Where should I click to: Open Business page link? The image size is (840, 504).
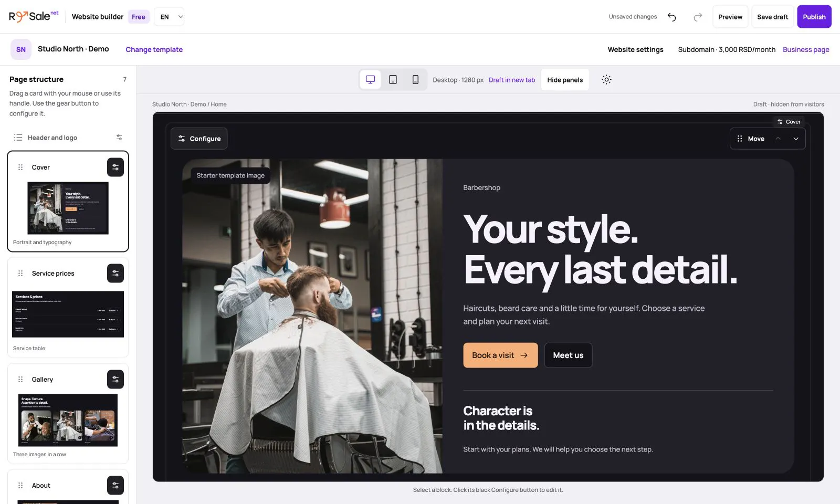[806, 49]
